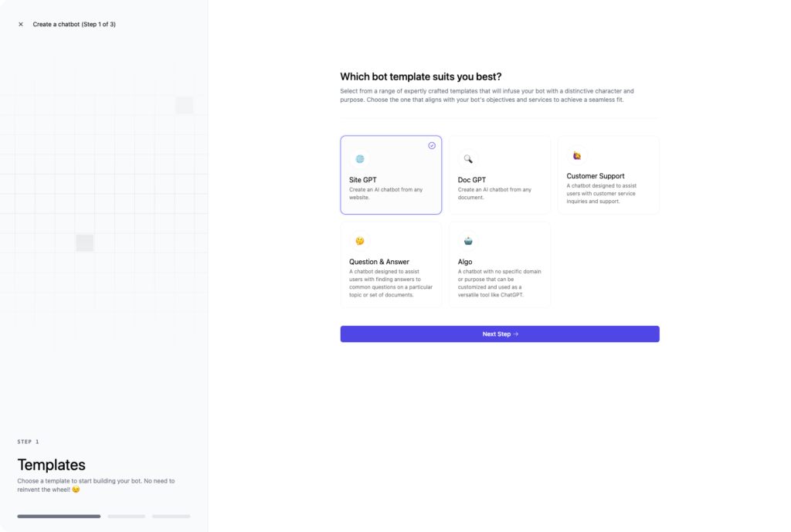Click the third step progress bar segment
The width and height of the screenshot is (791, 532).
(x=171, y=517)
